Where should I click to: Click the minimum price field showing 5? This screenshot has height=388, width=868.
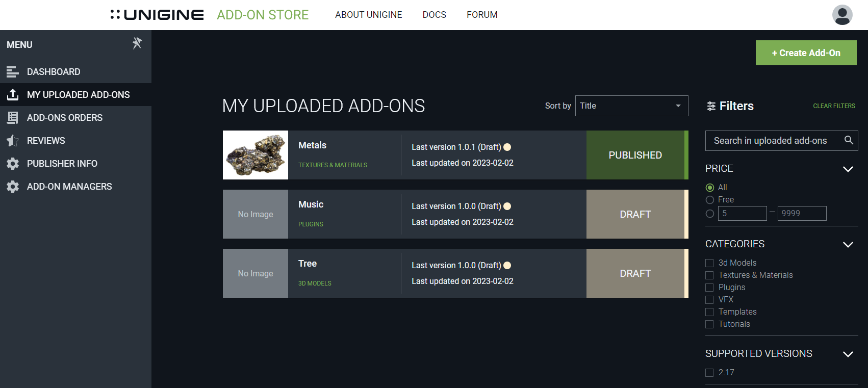click(x=742, y=213)
